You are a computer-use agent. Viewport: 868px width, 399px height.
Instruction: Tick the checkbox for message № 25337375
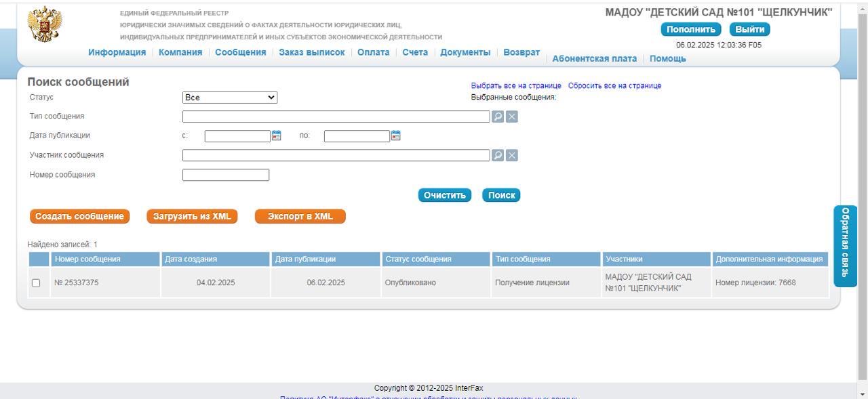(x=36, y=283)
